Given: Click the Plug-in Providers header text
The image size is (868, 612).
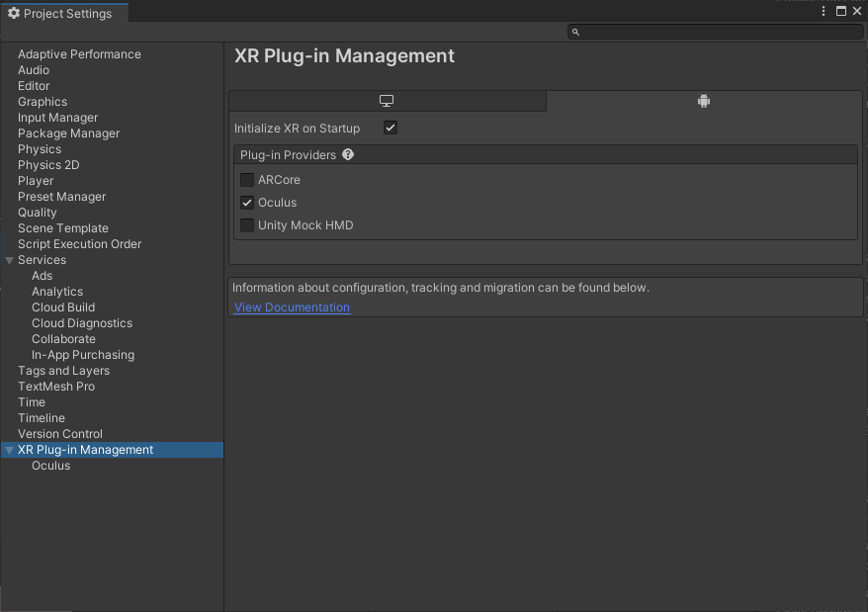Looking at the screenshot, I should click(288, 155).
